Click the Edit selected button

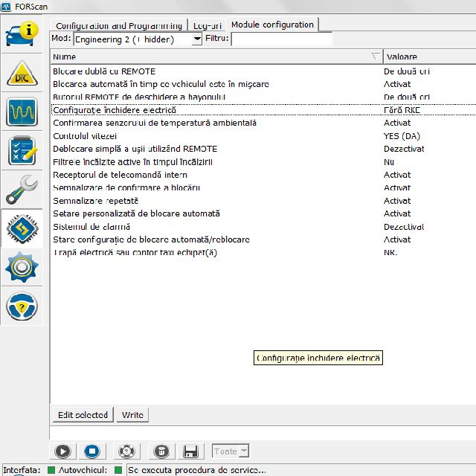coord(83,415)
